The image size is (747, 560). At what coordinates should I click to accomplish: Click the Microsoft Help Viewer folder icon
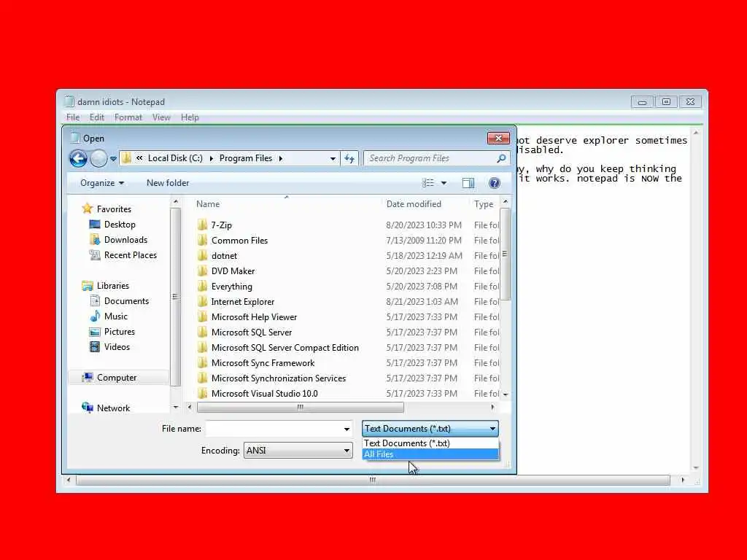(x=203, y=316)
